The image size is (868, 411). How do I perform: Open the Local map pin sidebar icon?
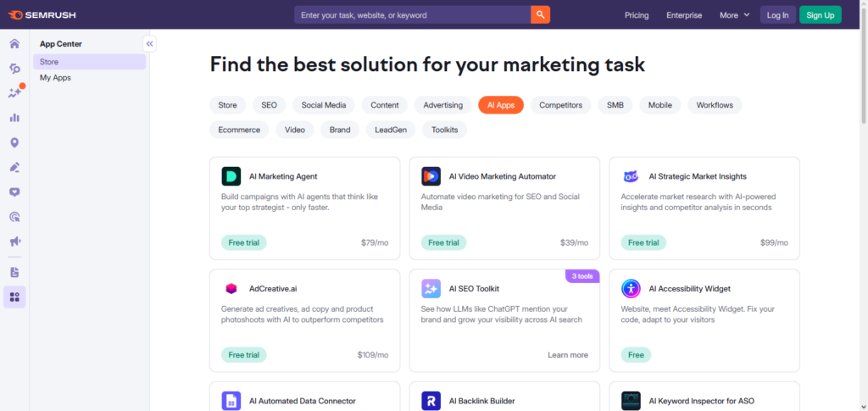(x=14, y=142)
